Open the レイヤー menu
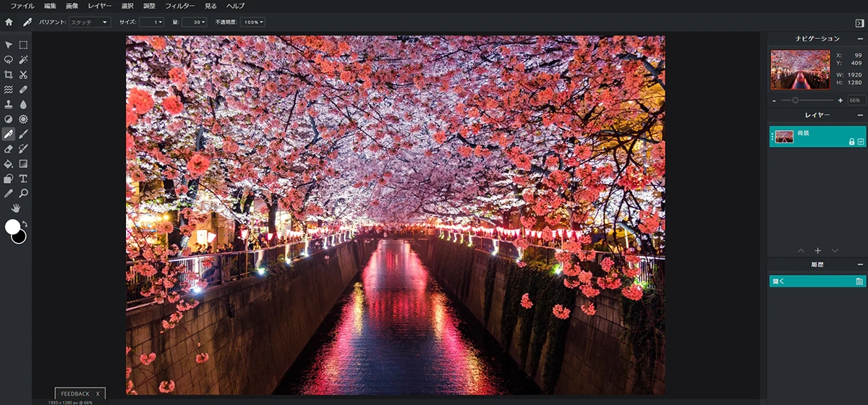868x405 pixels. [100, 6]
